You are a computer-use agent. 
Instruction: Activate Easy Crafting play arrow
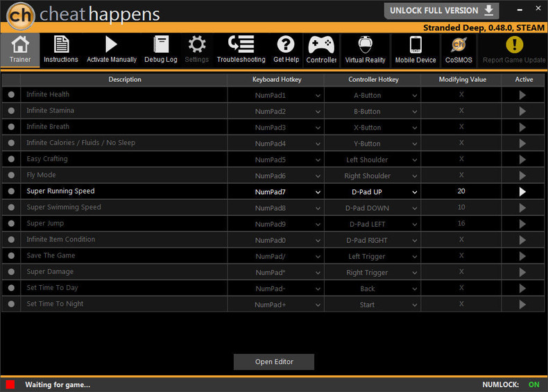(x=522, y=160)
